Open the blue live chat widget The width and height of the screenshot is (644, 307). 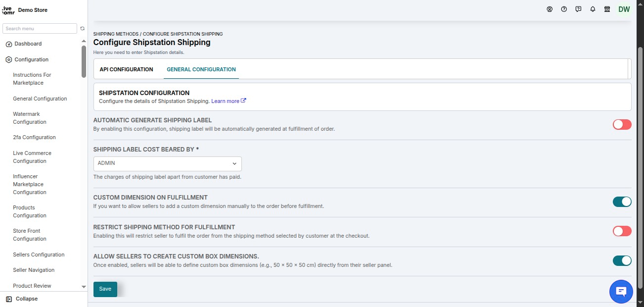click(x=621, y=291)
